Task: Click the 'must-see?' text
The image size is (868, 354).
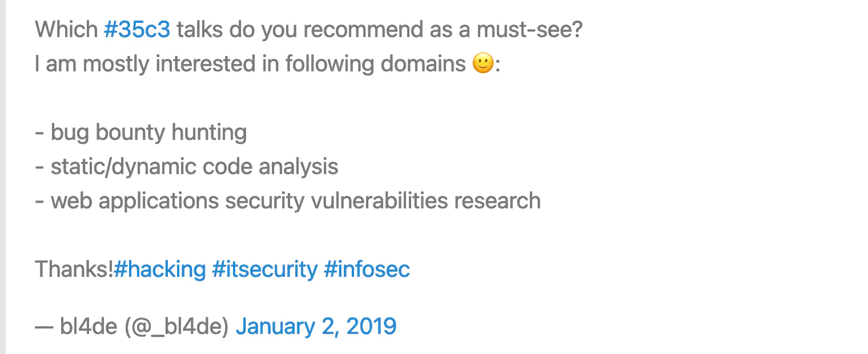Action: (530, 30)
